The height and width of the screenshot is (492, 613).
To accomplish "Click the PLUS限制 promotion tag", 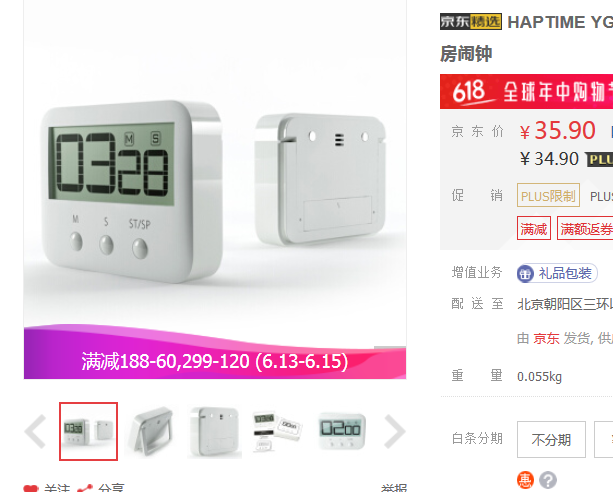I will (548, 195).
